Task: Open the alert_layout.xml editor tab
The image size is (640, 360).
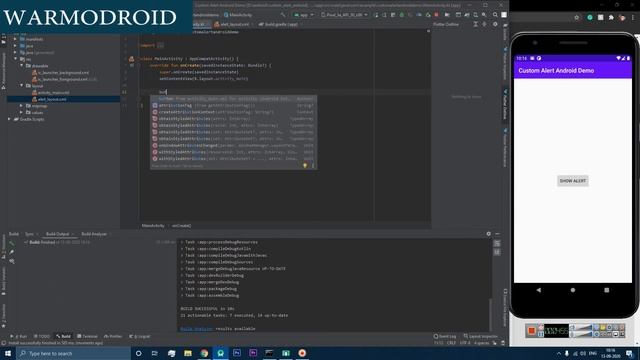Action: (234, 24)
